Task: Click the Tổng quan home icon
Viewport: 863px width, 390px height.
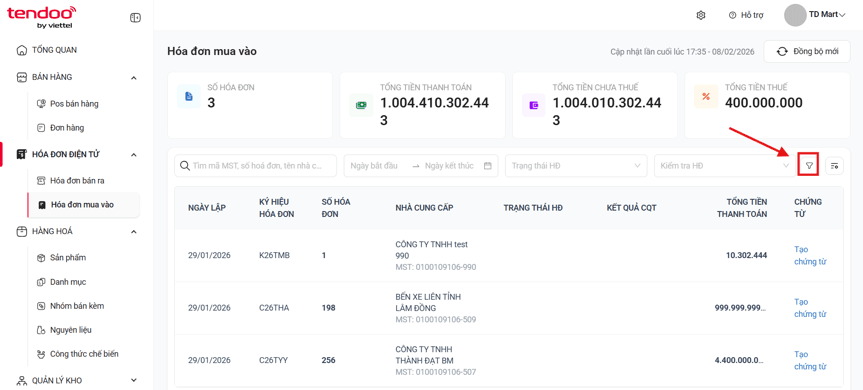Action: 21,50
